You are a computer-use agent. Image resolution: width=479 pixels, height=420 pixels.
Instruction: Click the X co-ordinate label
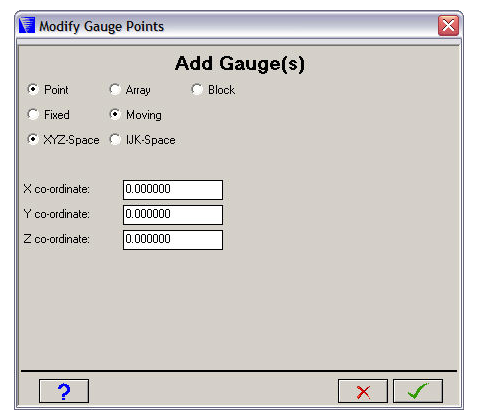(56, 189)
